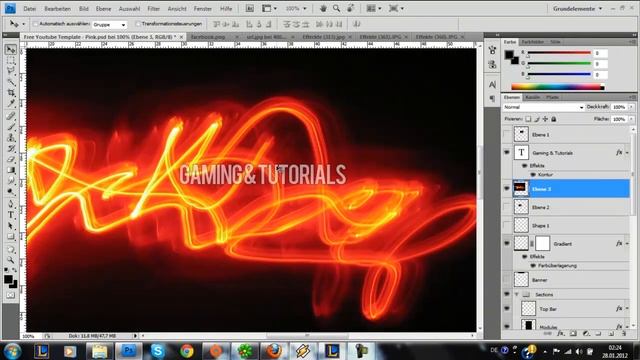640x360 pixels.
Task: Click the Hand tool in application bar
Action: coord(323,8)
